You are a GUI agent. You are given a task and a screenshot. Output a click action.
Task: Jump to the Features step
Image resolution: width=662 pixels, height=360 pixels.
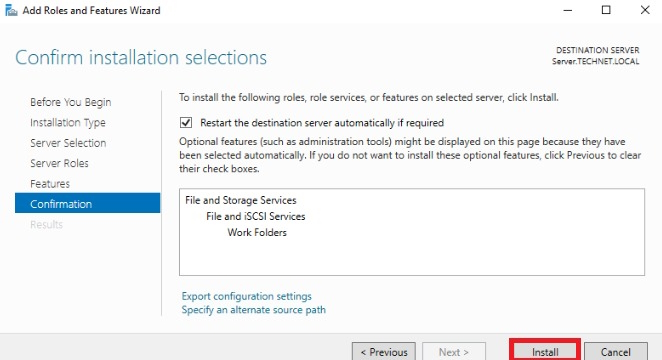point(50,184)
